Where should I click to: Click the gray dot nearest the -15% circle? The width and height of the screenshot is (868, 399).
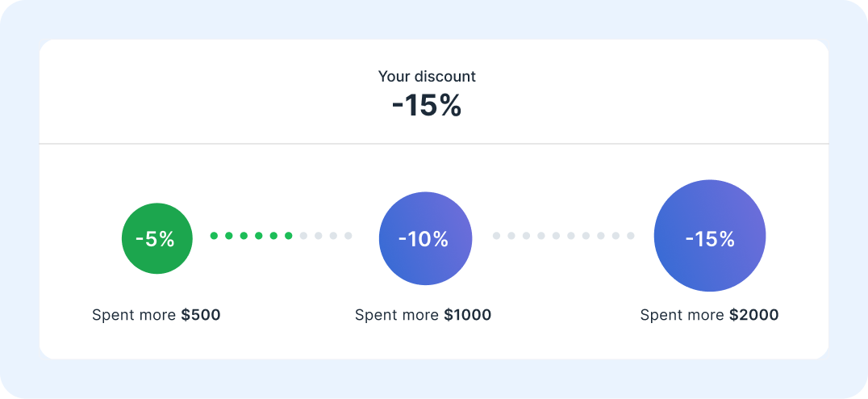coord(630,236)
